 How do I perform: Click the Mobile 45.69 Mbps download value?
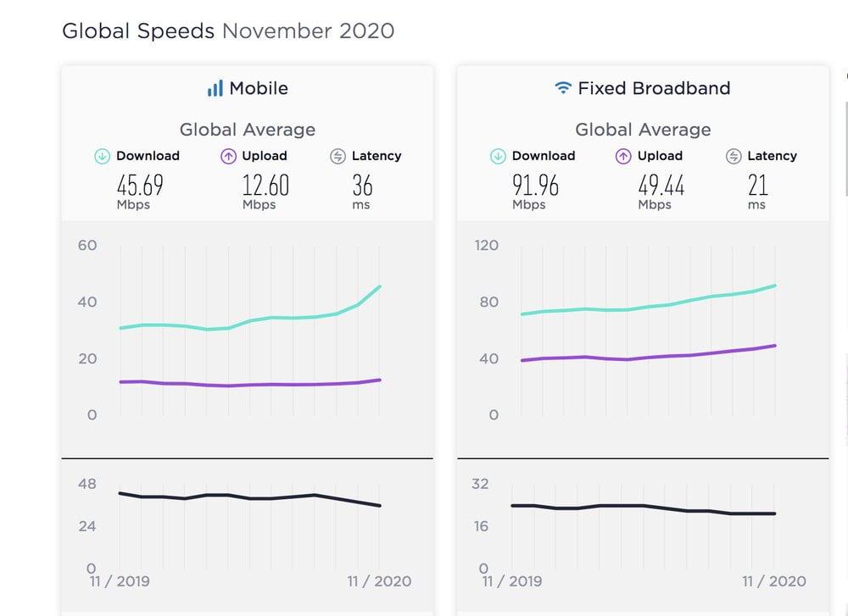pos(140,185)
